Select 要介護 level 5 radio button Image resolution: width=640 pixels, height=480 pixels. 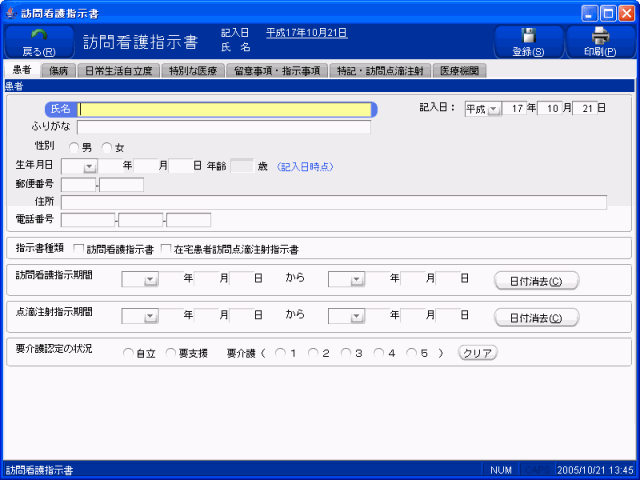pos(411,353)
